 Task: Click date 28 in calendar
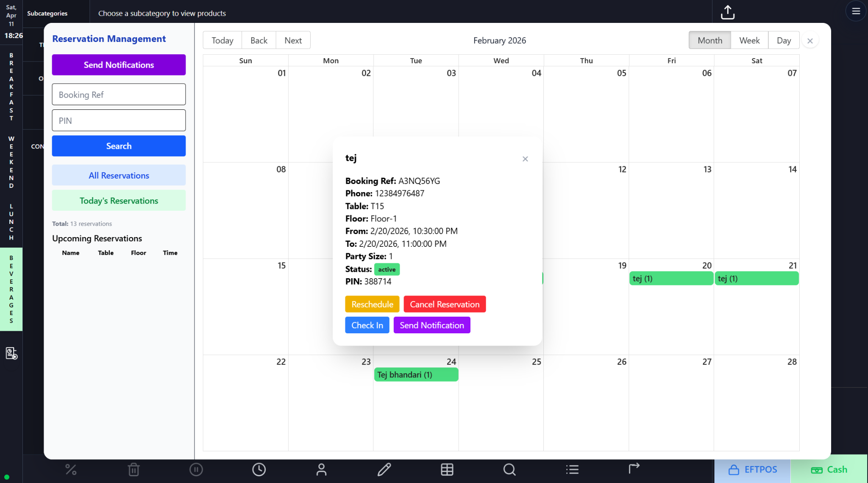pyautogui.click(x=792, y=362)
